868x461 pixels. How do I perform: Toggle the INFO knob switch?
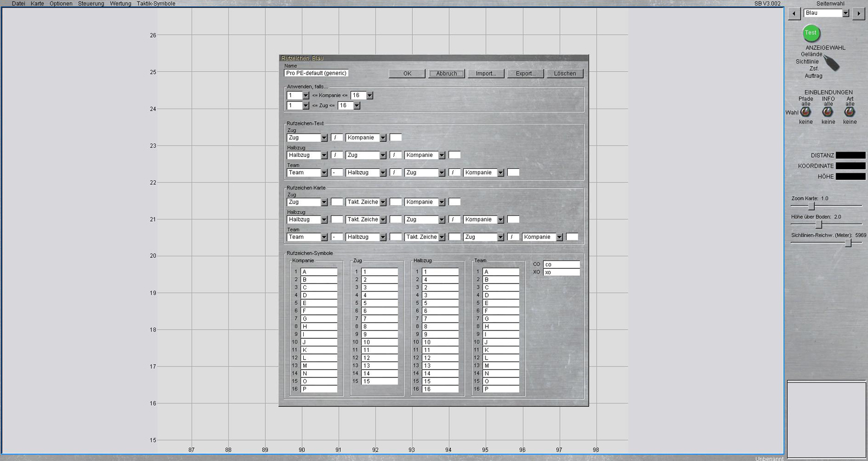[x=827, y=112]
